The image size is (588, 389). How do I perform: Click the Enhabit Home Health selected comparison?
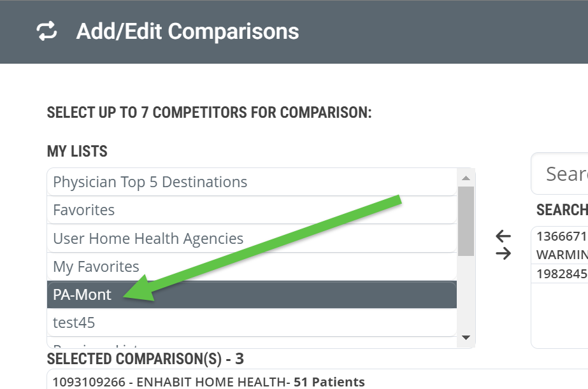[x=208, y=382]
